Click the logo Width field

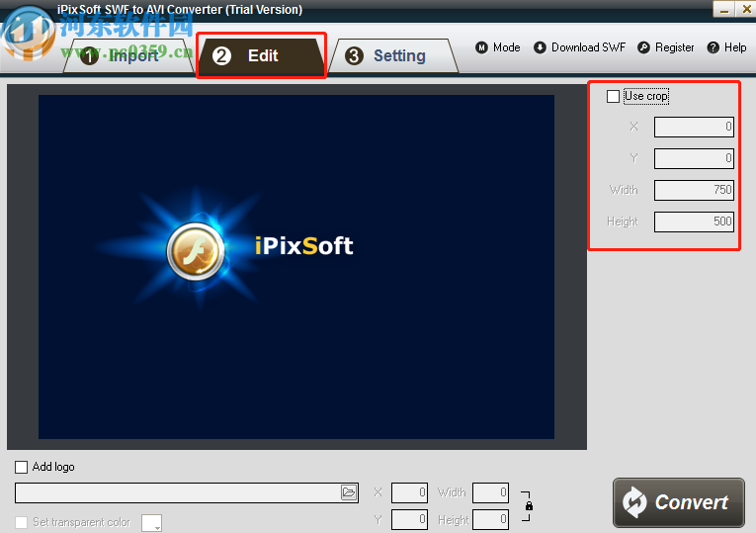click(490, 492)
